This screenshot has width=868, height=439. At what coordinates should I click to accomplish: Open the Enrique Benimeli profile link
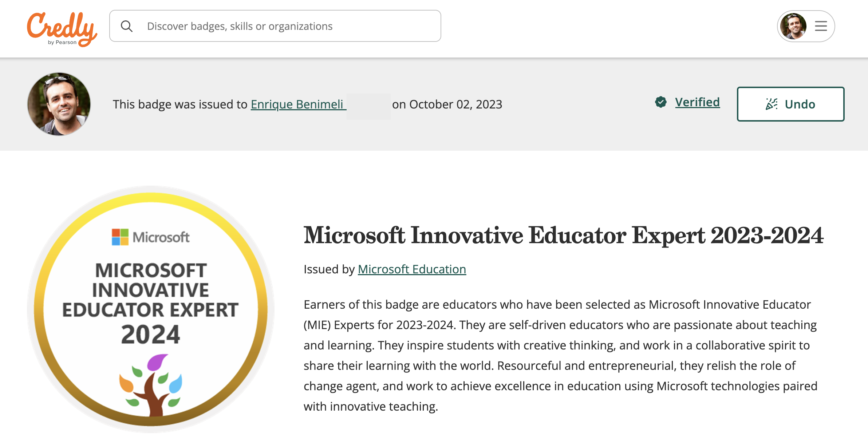click(299, 104)
